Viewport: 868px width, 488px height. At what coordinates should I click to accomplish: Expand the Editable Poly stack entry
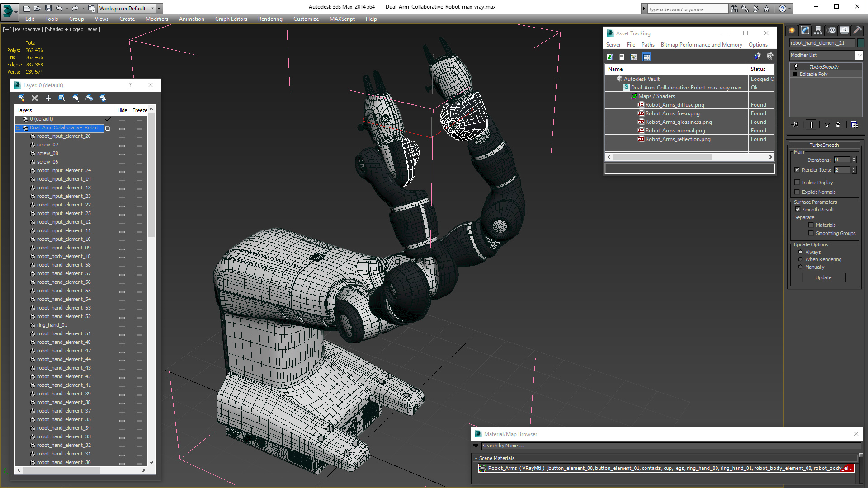(795, 74)
